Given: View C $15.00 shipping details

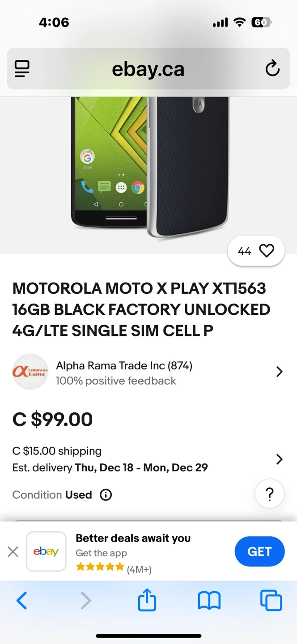Looking at the screenshot, I should (x=57, y=451).
